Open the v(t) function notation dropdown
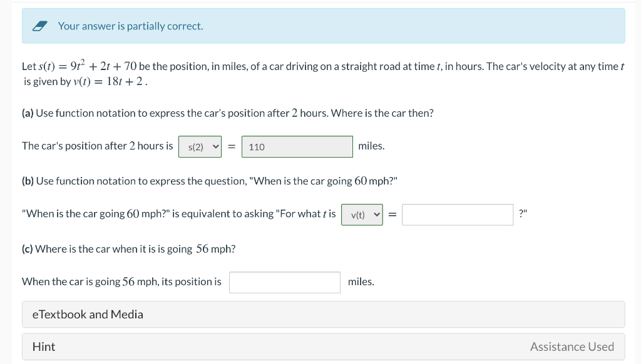Screen dimensions: 641x364 (x=362, y=215)
